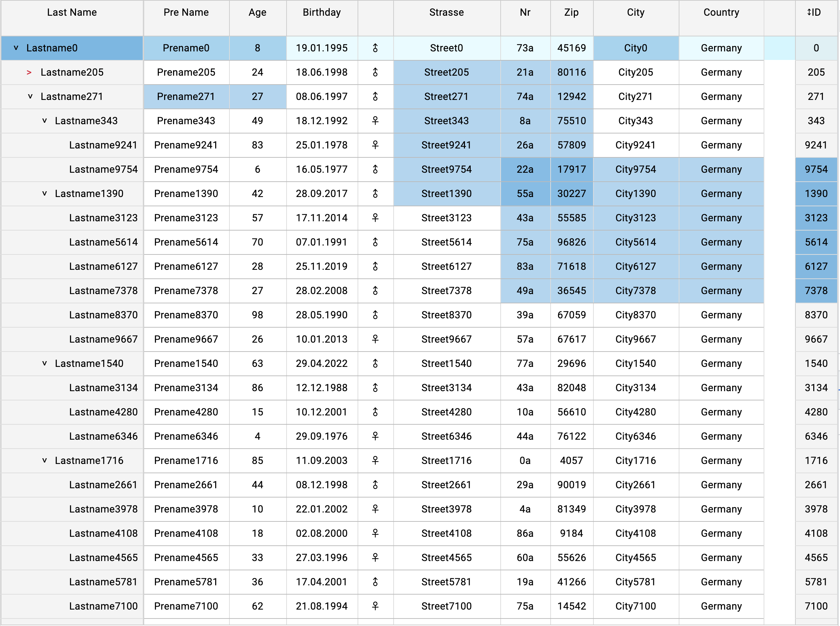Click the Birthday column header
Screen dimensions: 840x626
[x=321, y=12]
